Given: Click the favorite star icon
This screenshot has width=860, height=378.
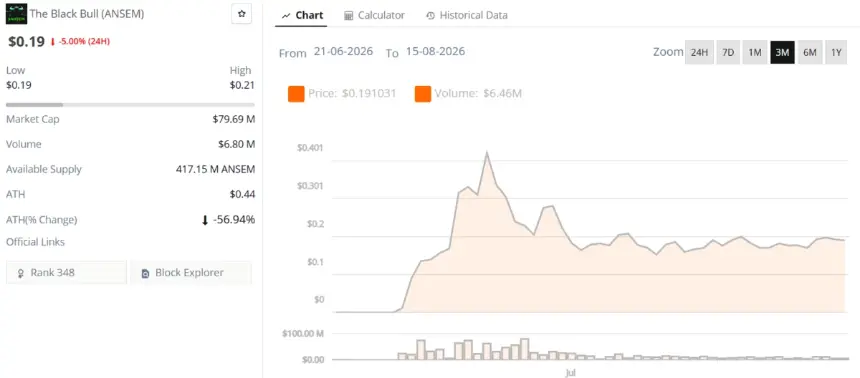Looking at the screenshot, I should pos(241,14).
